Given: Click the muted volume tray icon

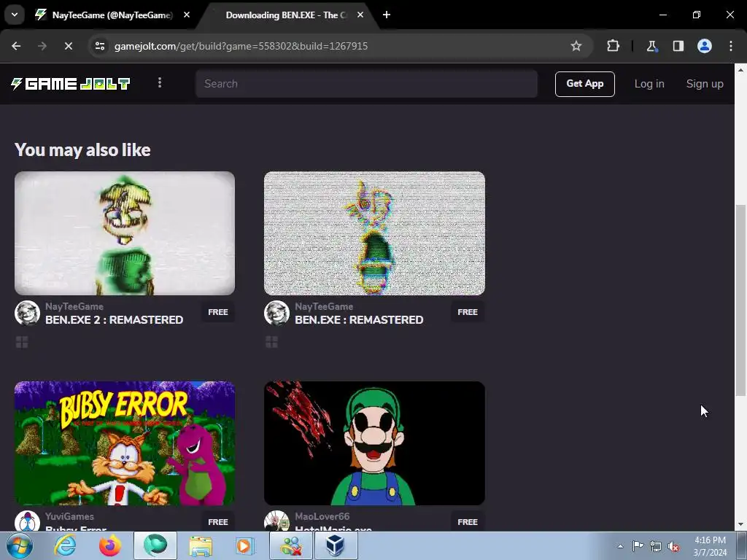Looking at the screenshot, I should pyautogui.click(x=673, y=546).
